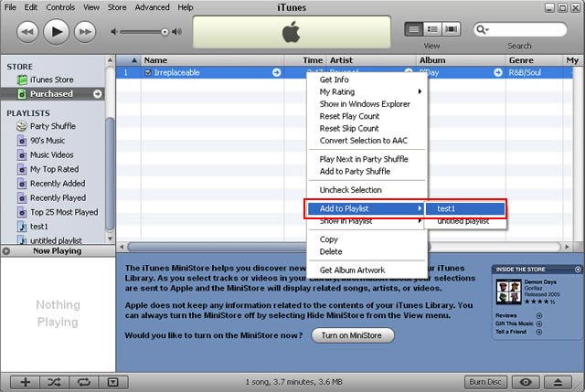Toggle the artwork viewer button
The image size is (585, 392).
pos(112,382)
